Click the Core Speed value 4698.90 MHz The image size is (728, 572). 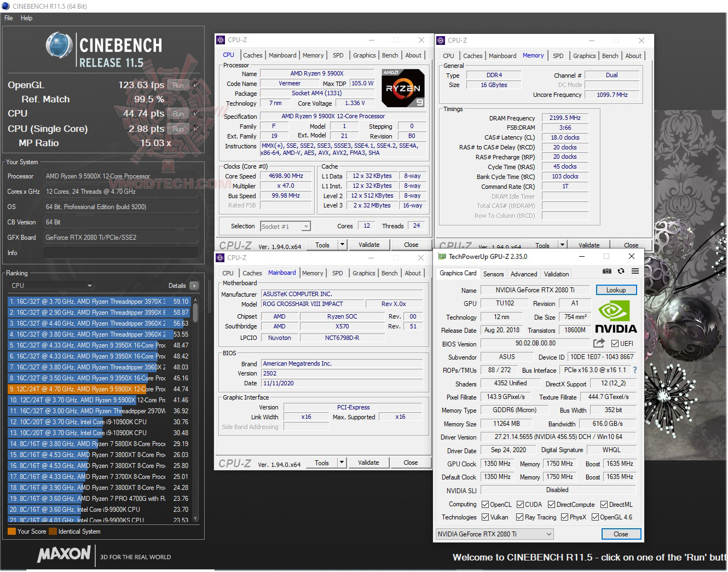[286, 176]
